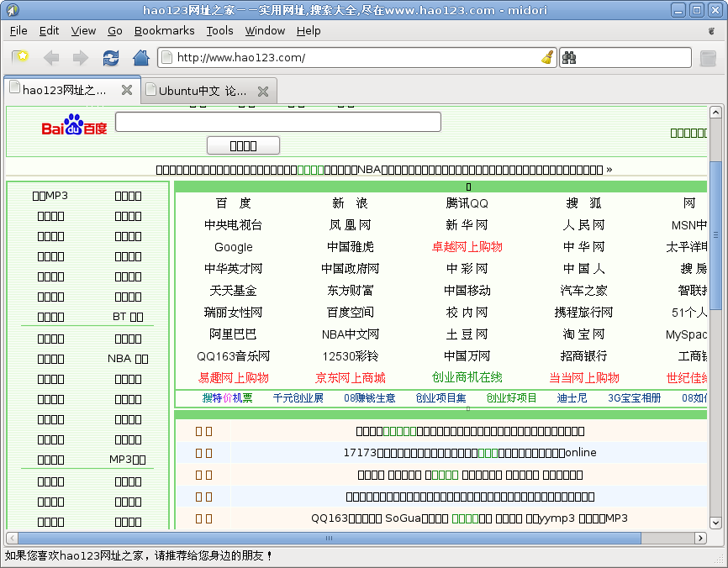Screen dimensions: 728x568
Task: Click the Baidu search submit button
Action: pyautogui.click(x=243, y=145)
